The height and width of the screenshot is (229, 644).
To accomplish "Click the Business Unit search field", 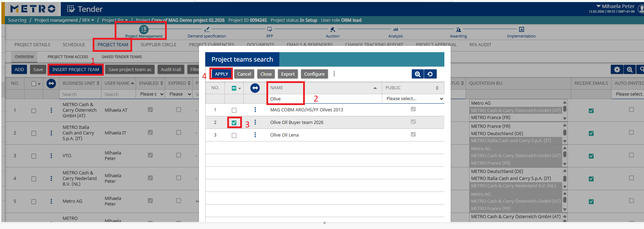I will [80, 94].
